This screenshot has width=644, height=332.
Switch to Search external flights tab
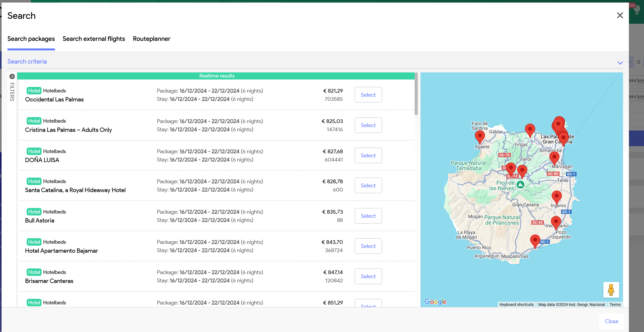94,39
